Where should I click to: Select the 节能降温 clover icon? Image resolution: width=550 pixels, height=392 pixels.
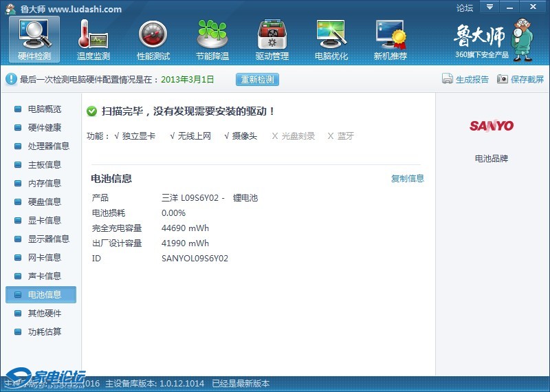212,39
